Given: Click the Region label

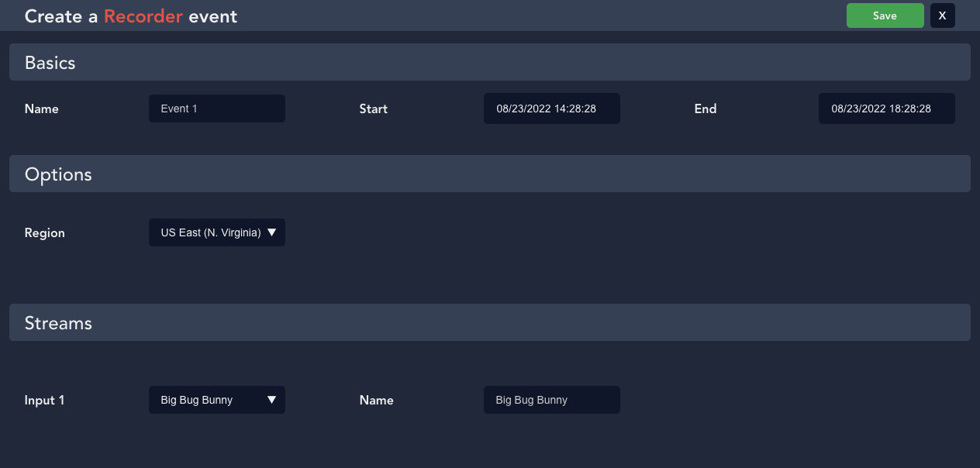Looking at the screenshot, I should pyautogui.click(x=44, y=233).
